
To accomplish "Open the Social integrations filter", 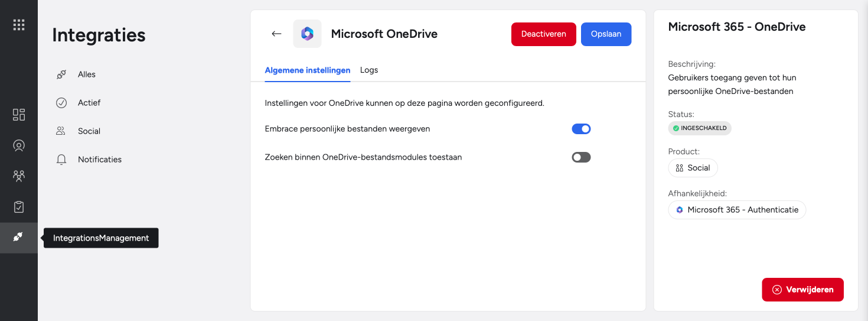I will pyautogui.click(x=89, y=131).
